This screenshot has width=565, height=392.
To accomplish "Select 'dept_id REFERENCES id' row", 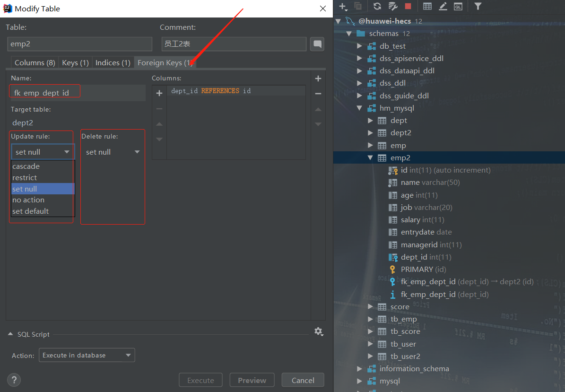I will (x=236, y=91).
